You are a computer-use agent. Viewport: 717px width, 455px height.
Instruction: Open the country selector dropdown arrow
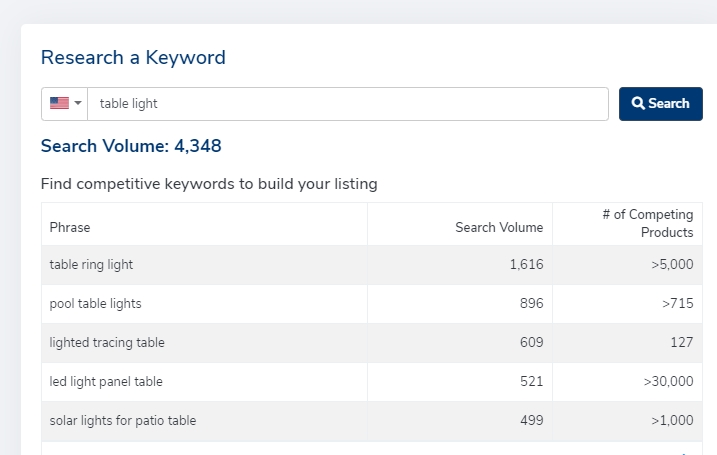[x=78, y=103]
